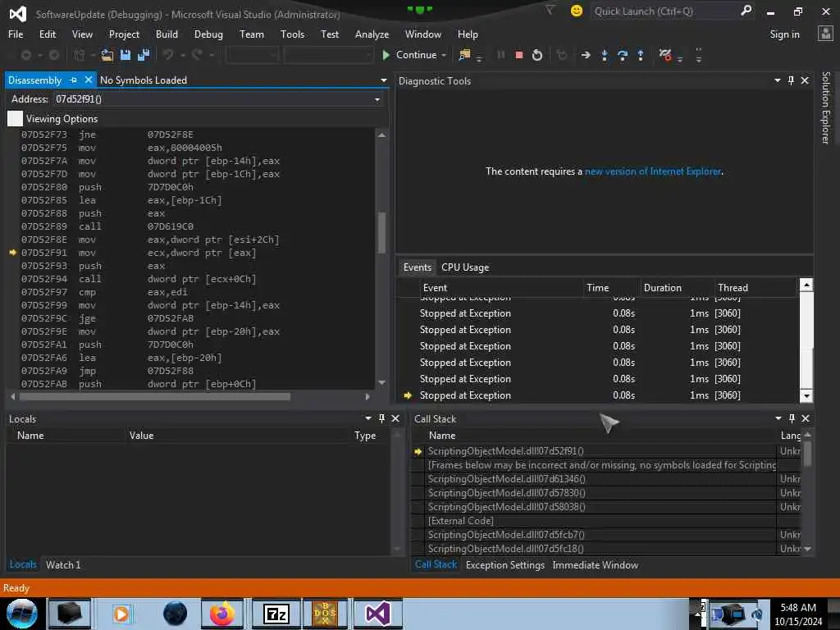The image size is (840, 630).
Task: Click the feedback smiley icon
Action: pos(577,11)
